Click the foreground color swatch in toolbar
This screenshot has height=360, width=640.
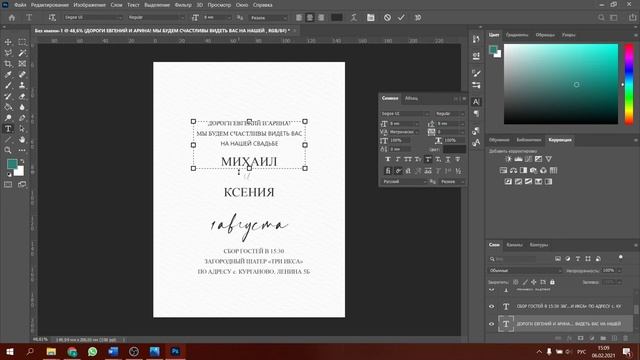point(12,164)
